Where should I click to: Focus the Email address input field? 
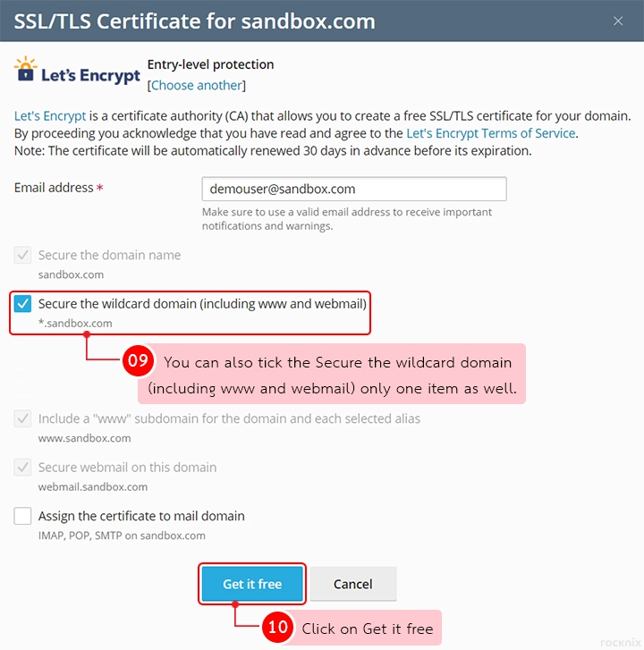tap(354, 189)
